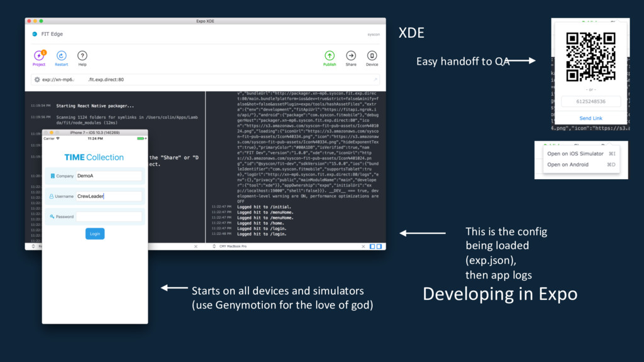Select Open on Android
The width and height of the screenshot is (644, 362).
pyautogui.click(x=580, y=165)
